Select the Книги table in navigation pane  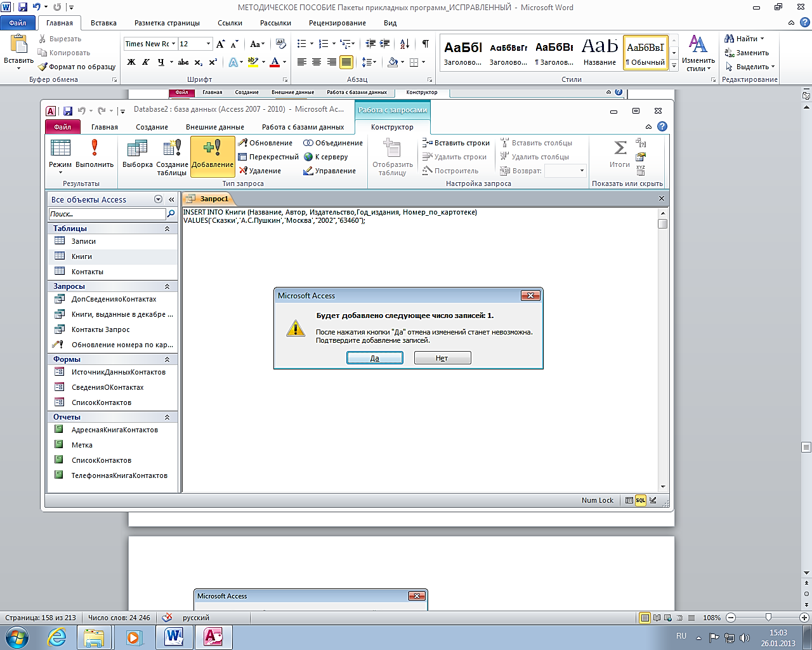112,256
